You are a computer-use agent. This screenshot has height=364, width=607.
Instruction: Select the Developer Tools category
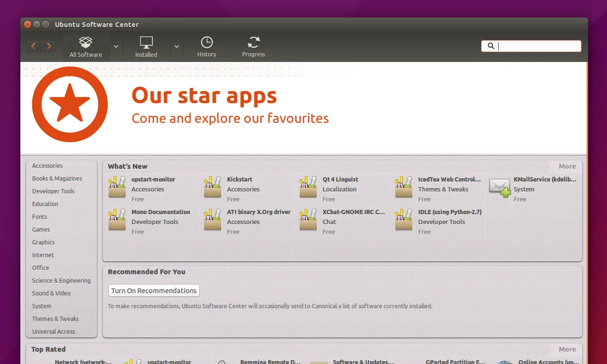pos(53,191)
